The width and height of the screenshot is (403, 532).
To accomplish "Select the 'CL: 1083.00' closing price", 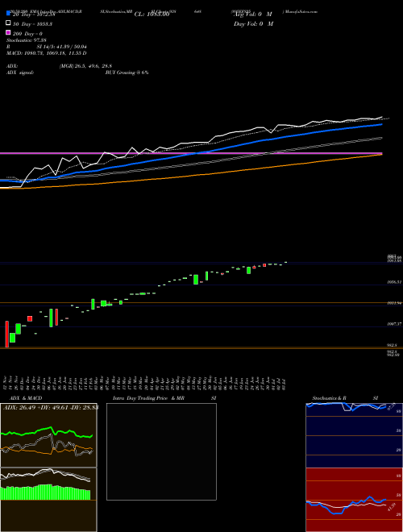I will point(152,15).
